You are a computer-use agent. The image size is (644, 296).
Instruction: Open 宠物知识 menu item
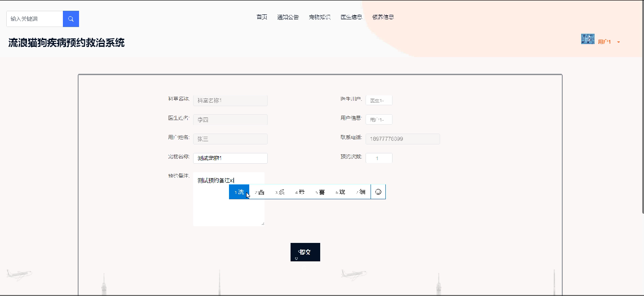320,17
